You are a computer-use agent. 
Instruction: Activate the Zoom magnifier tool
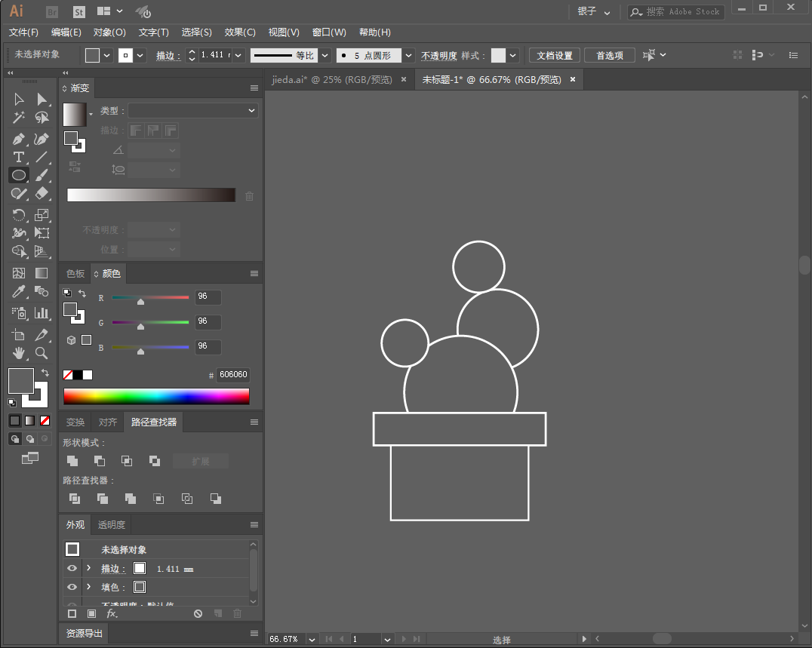42,352
